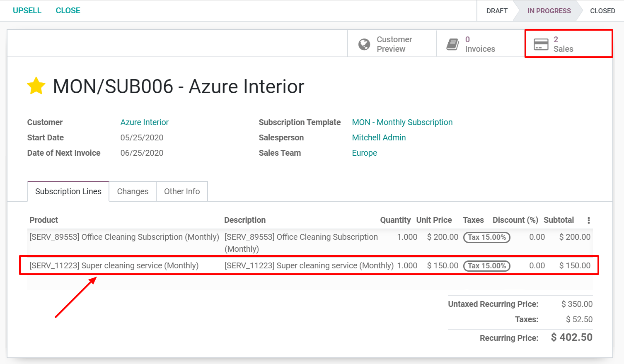The height and width of the screenshot is (364, 624).
Task: Edit the Start Date field showing 05/25/2020
Action: (142, 137)
